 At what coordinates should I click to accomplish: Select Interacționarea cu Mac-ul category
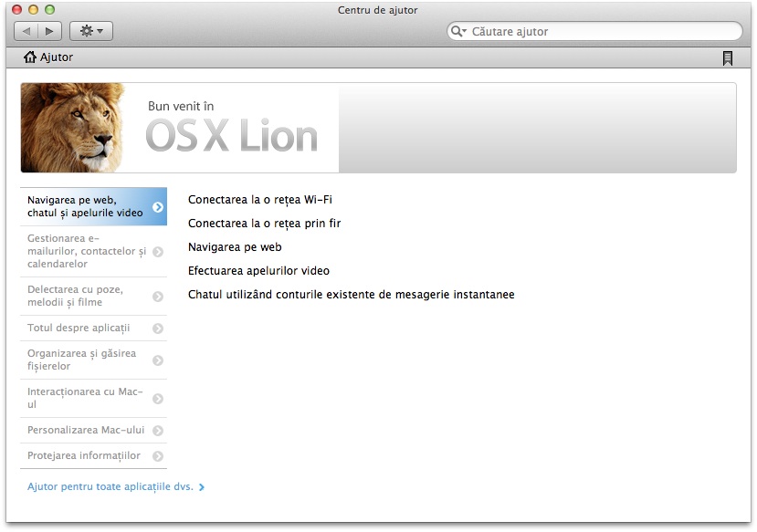coord(93,399)
